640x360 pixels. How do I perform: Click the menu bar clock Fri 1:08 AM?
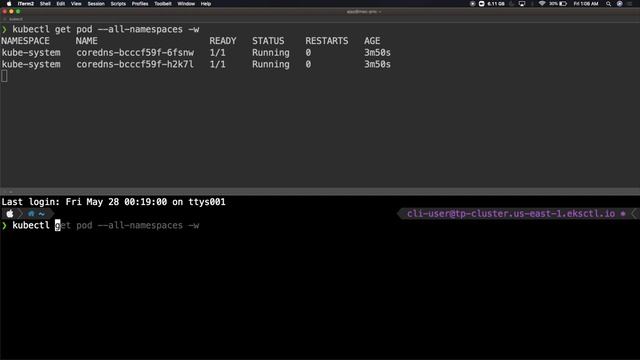(586, 4)
